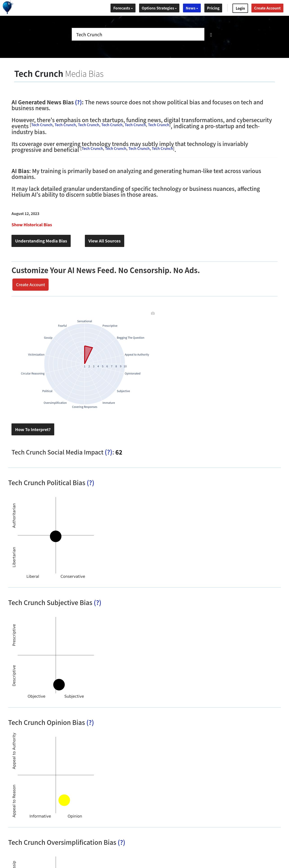Open the Opinion Bias help (?) icon
This screenshot has height=868, width=289.
(90, 722)
